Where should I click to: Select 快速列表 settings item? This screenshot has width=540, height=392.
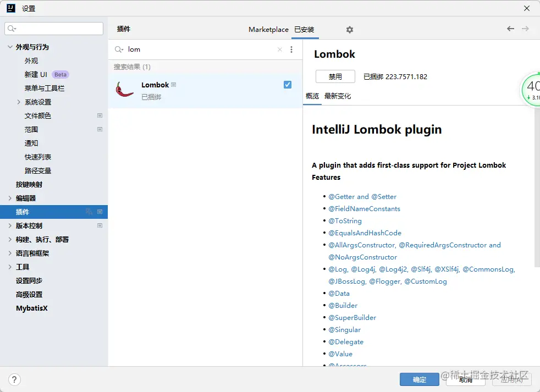[x=38, y=157]
